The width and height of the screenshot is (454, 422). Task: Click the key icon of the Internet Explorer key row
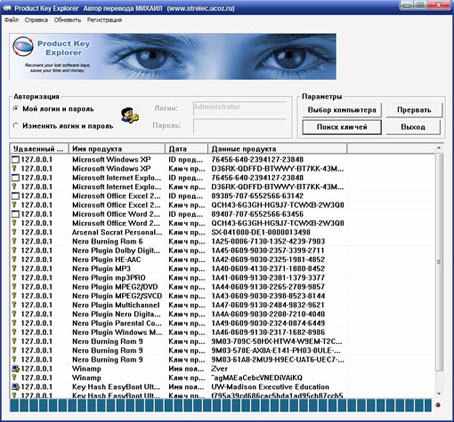coord(14,187)
